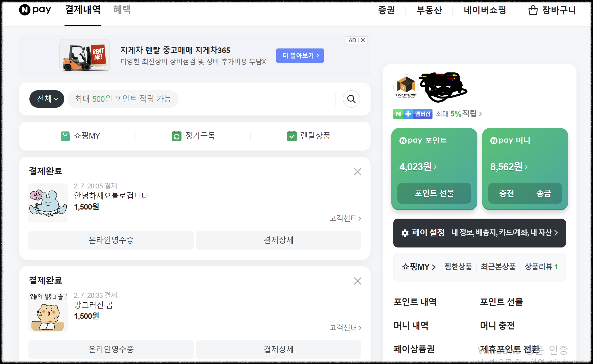
Task: Click the forklift ad thumbnail
Action: (85, 56)
